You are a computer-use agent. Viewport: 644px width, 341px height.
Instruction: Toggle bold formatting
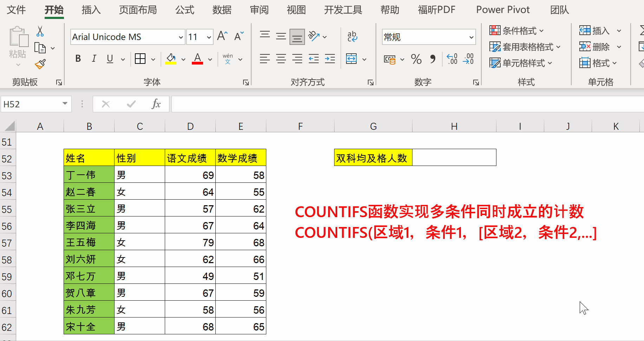click(x=78, y=59)
